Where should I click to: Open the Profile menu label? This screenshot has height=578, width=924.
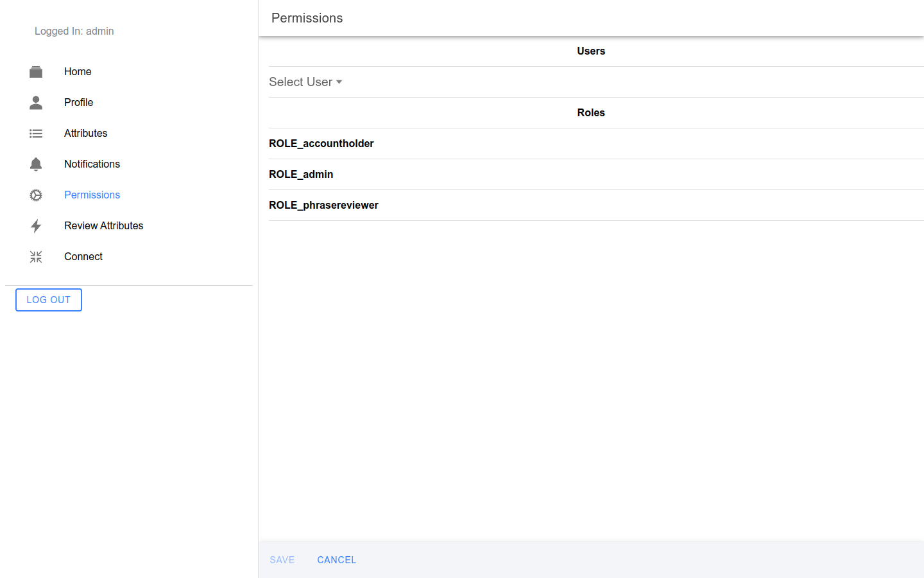[78, 103]
